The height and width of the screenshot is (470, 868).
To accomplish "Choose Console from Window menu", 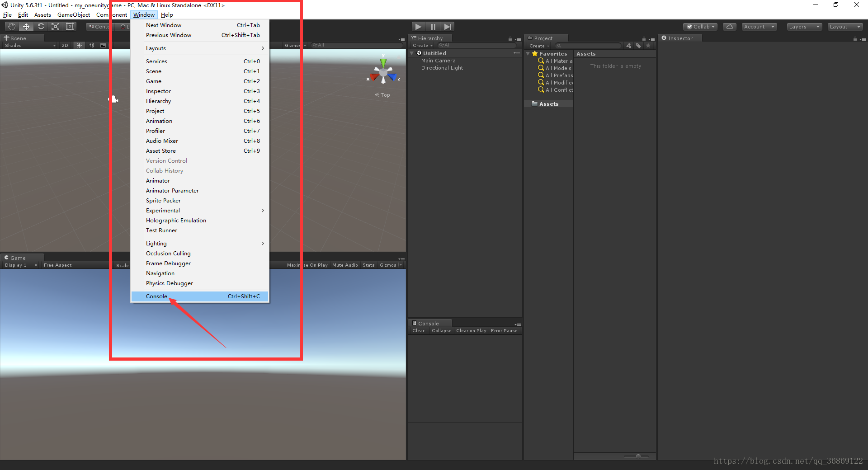I will [x=200, y=296].
